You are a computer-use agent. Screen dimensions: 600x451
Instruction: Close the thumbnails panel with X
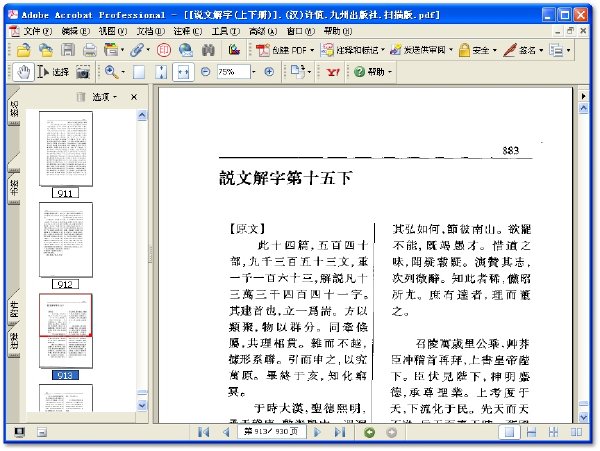[x=134, y=97]
